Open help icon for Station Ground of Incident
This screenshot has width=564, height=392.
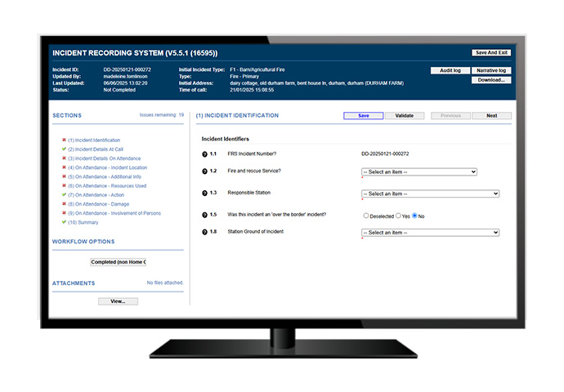point(204,233)
